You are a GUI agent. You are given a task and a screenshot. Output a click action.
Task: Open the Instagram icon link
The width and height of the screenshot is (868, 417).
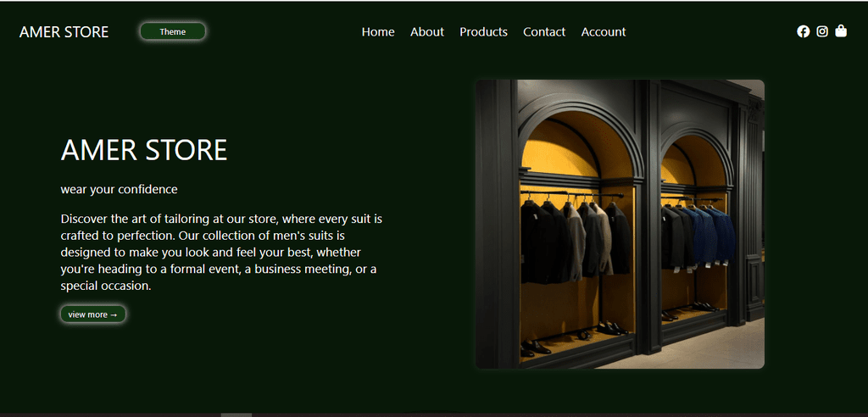tap(822, 31)
